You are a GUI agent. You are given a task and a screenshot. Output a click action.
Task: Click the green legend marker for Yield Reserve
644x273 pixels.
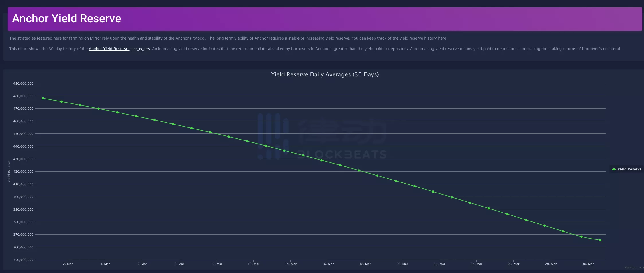[614, 169]
